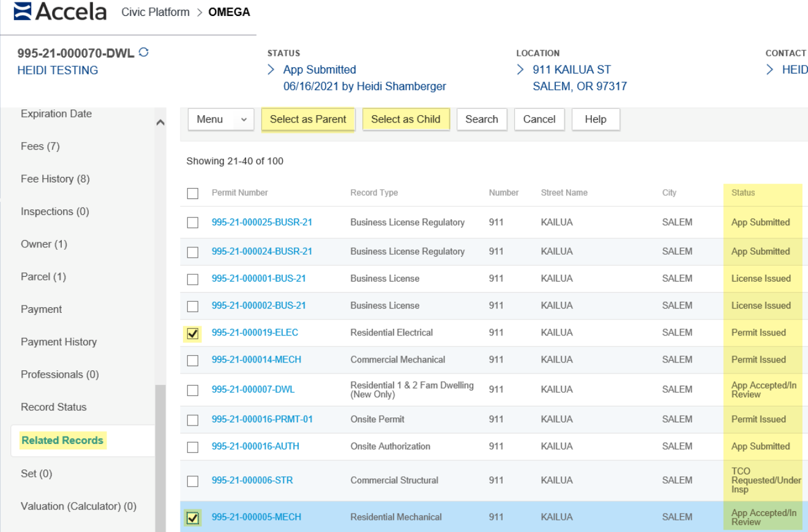Image resolution: width=808 pixels, height=532 pixels.
Task: Open permit link 995-21-000007-DWL
Action: tap(253, 389)
